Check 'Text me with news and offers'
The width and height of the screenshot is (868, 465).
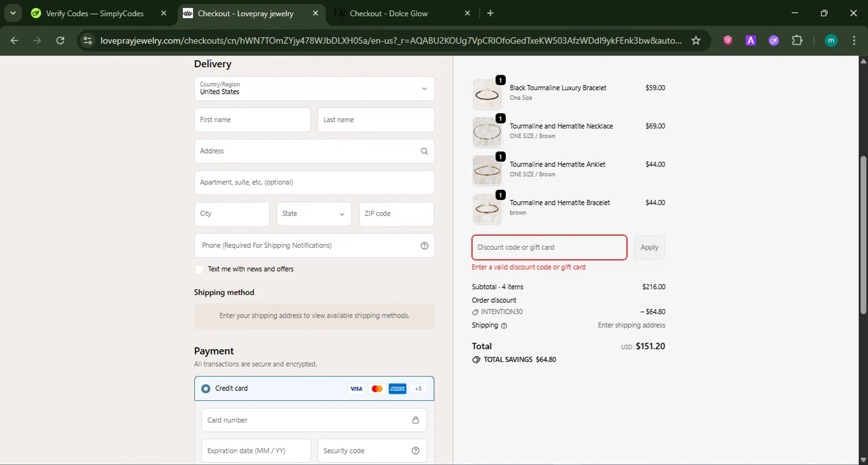click(x=199, y=270)
